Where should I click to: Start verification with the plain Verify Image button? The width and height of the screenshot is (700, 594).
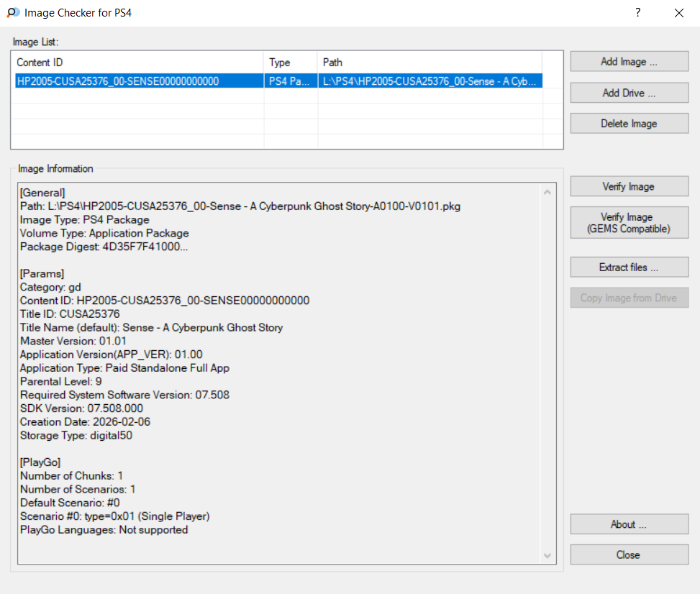pos(629,187)
